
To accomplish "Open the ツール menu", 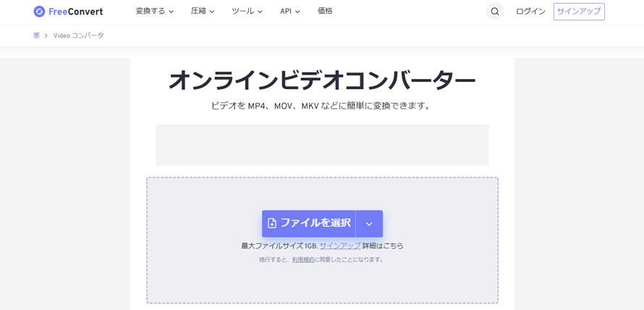I will (247, 12).
